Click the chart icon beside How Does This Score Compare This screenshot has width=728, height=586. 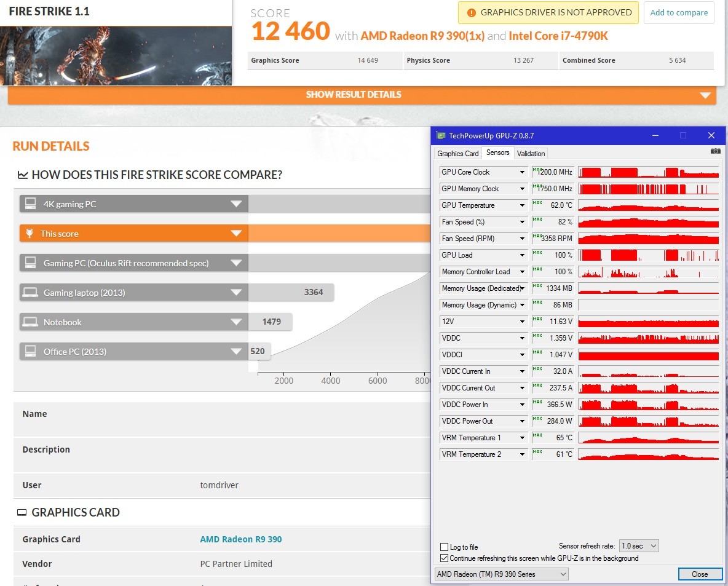[23, 175]
